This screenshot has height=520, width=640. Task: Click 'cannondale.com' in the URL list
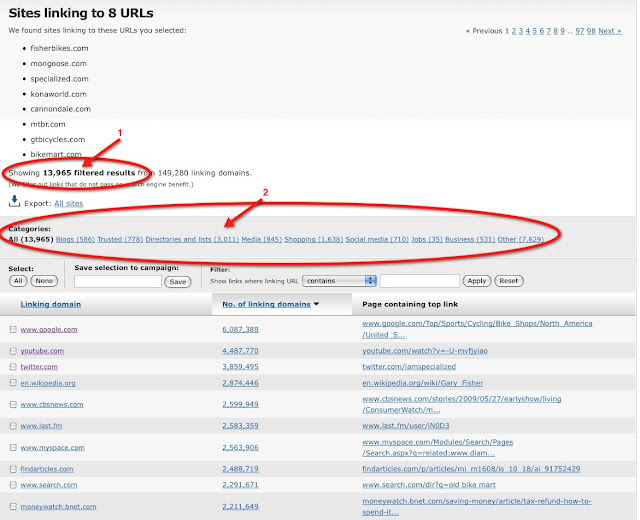pos(60,109)
